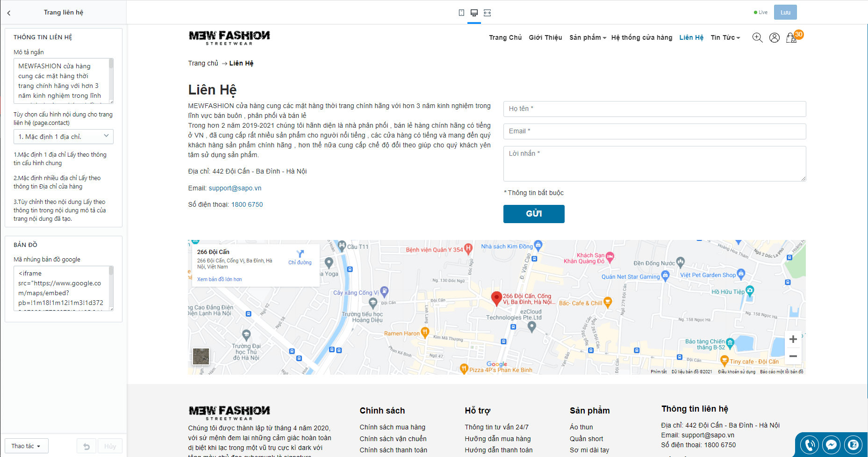Viewport: 868px width, 457px height.
Task: Go back with the sidebar back arrow
Action: pyautogui.click(x=9, y=13)
